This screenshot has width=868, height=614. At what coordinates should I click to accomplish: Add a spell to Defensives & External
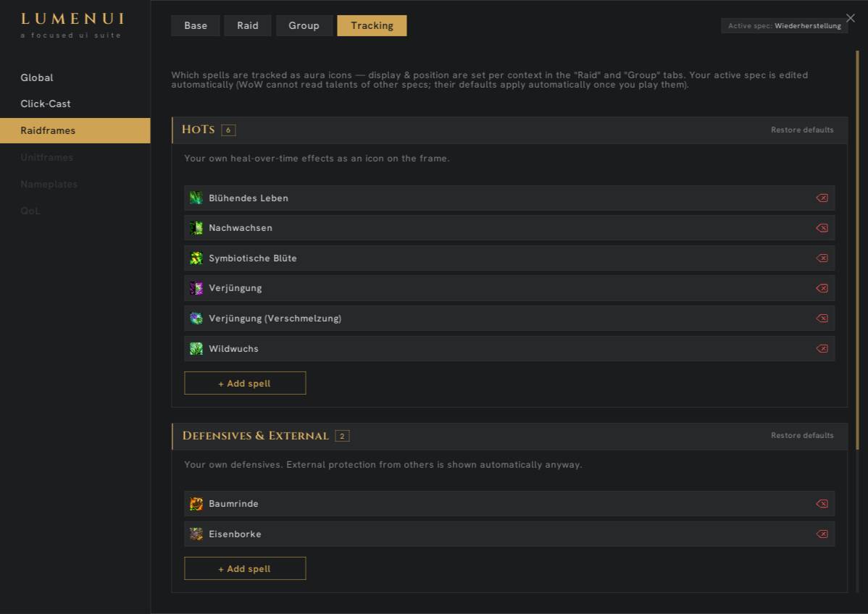tap(245, 568)
